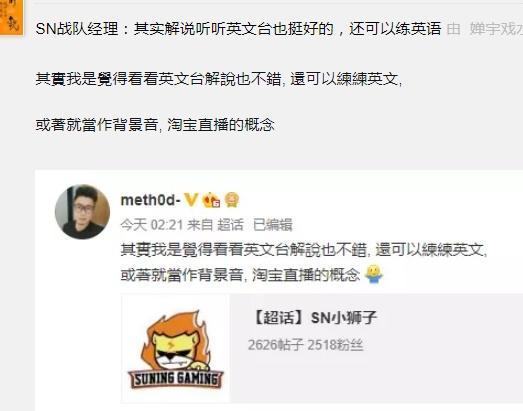Click the 蝉宇戏 author name link
The height and width of the screenshot is (411, 523).
point(496,29)
